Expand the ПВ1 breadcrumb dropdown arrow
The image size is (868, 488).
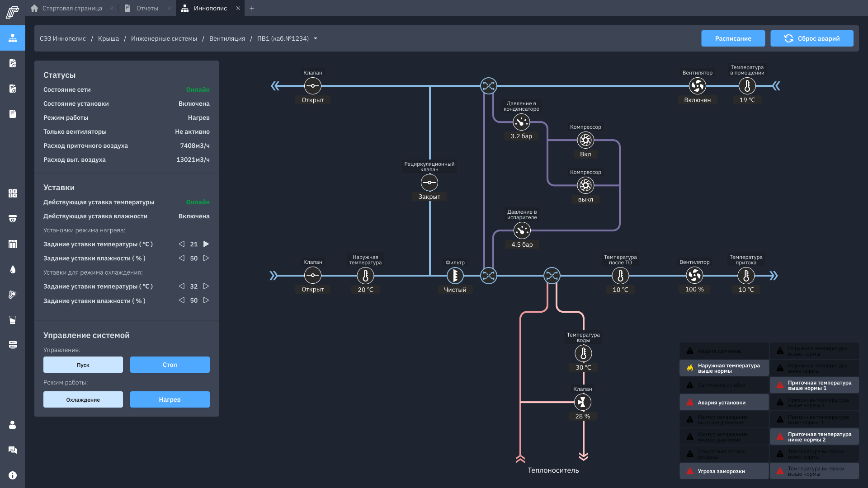(x=316, y=38)
